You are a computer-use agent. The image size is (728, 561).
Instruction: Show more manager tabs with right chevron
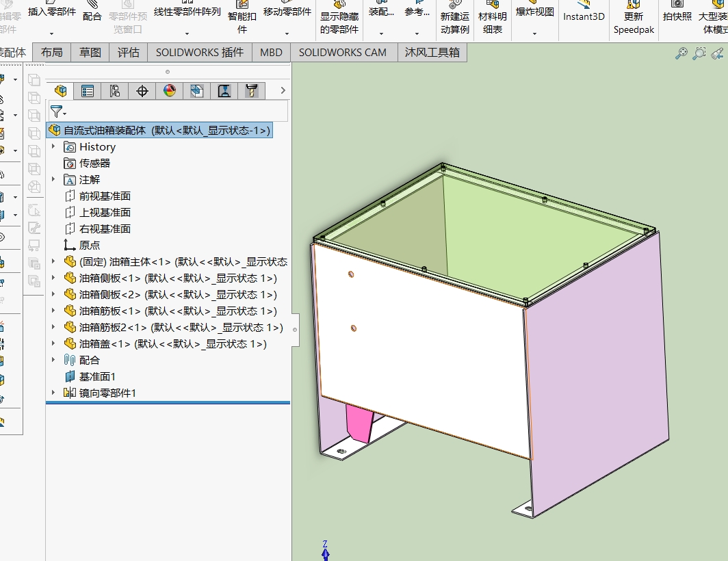click(283, 90)
